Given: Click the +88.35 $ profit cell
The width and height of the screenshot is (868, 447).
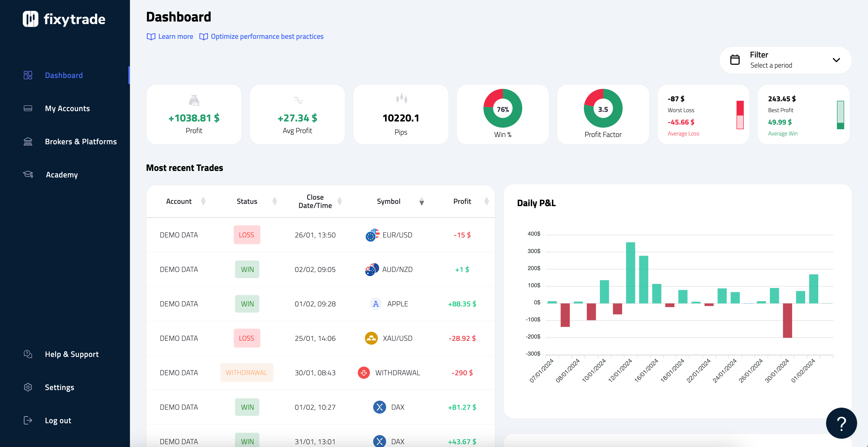Looking at the screenshot, I should click(x=462, y=304).
